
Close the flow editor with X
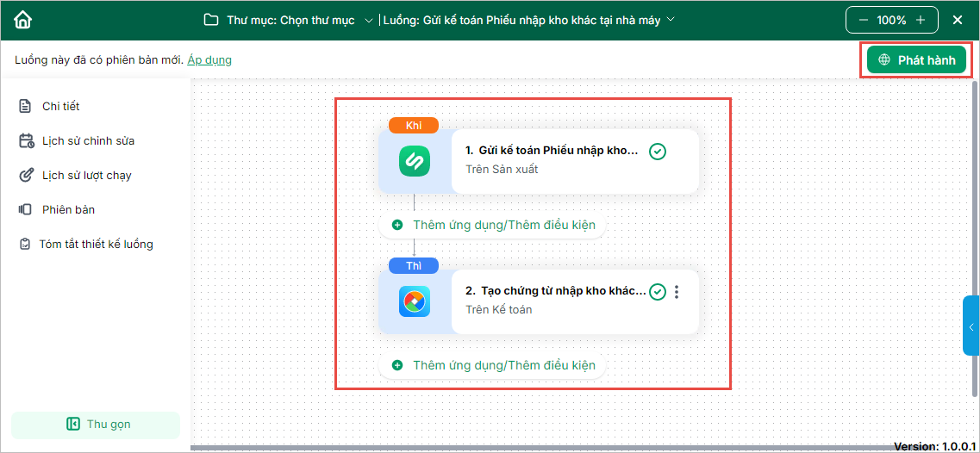pos(958,20)
